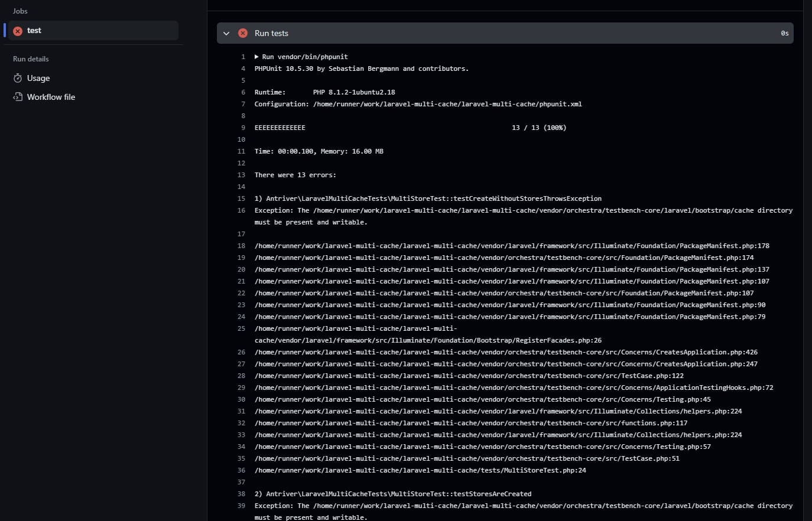Select the Run tests step title
The image size is (812, 521).
point(271,33)
